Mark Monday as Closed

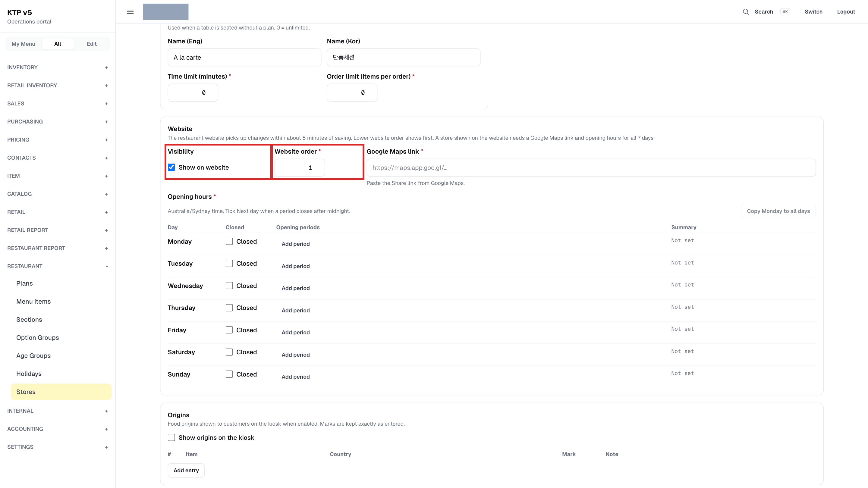[x=229, y=242]
